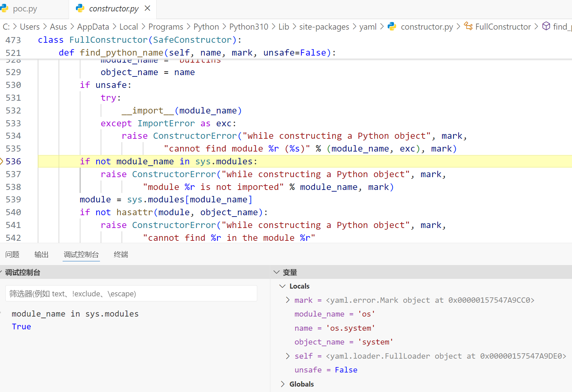Open the 输出 panel tab
The height and width of the screenshot is (392, 572).
tap(41, 255)
